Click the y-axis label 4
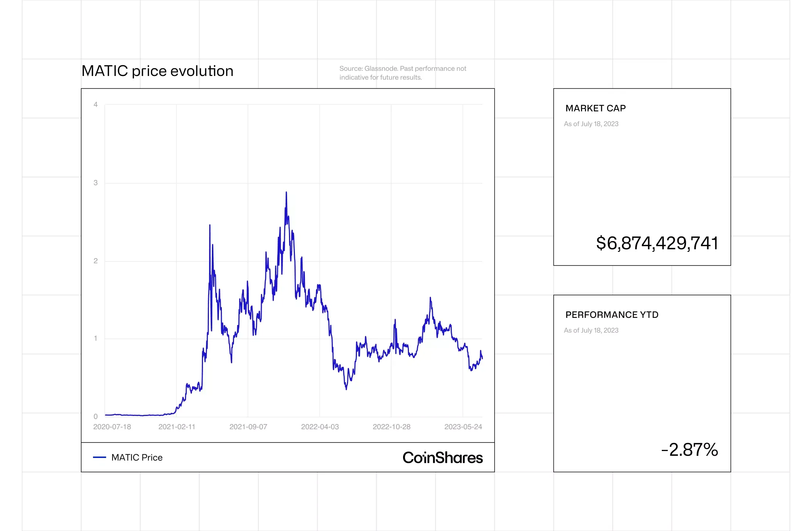812x531 pixels. point(96,105)
